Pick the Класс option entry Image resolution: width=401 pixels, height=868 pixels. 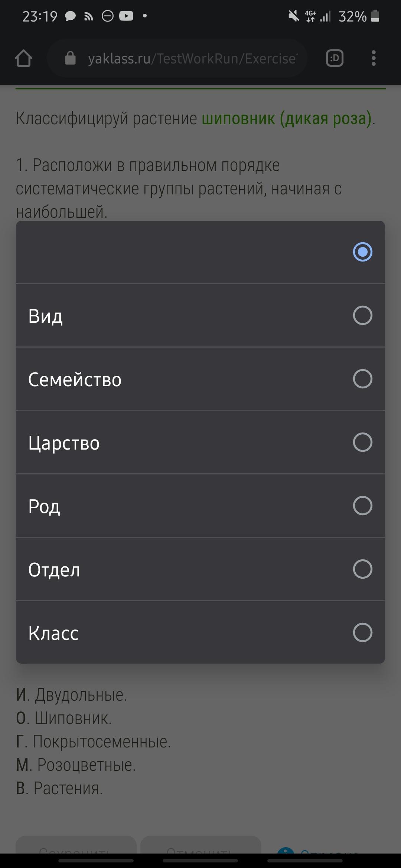click(200, 632)
